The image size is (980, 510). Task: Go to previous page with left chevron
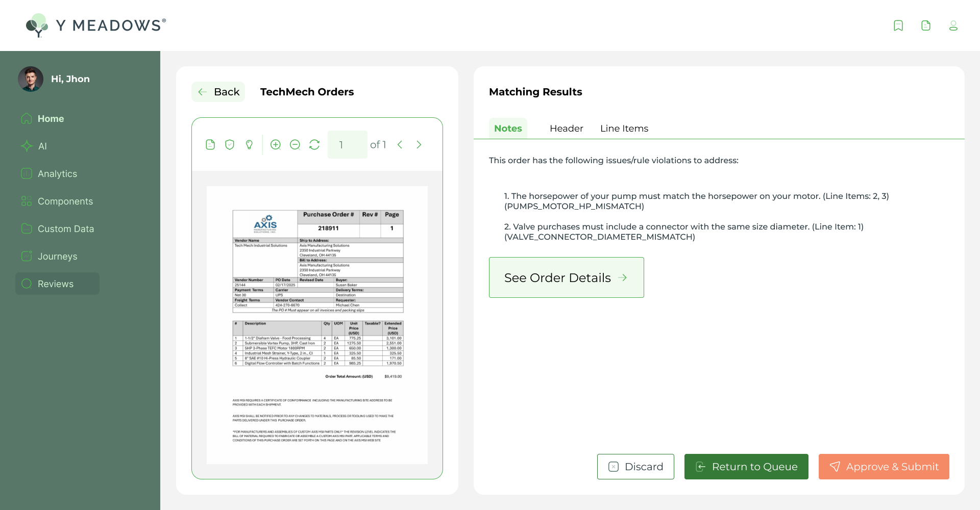pyautogui.click(x=400, y=145)
